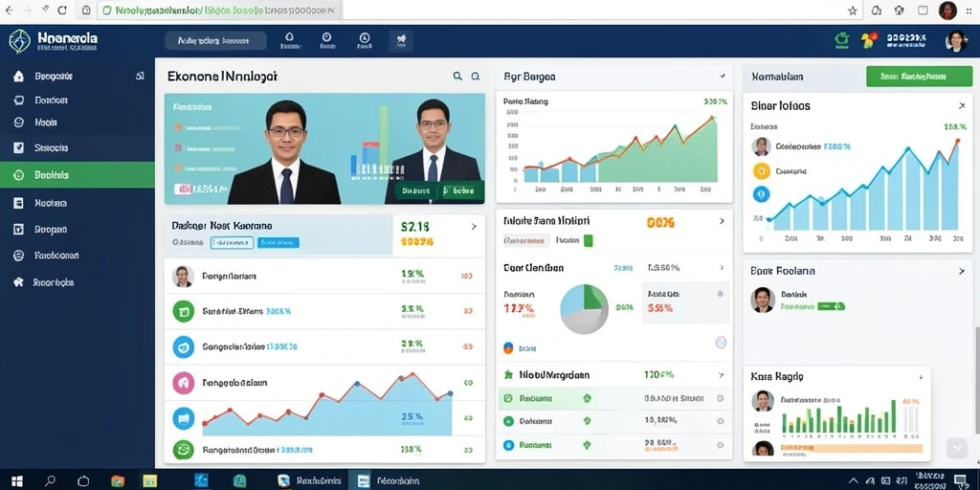This screenshot has height=490, width=980.
Task: Select the sidebar item just above the green one
Action: (x=78, y=148)
